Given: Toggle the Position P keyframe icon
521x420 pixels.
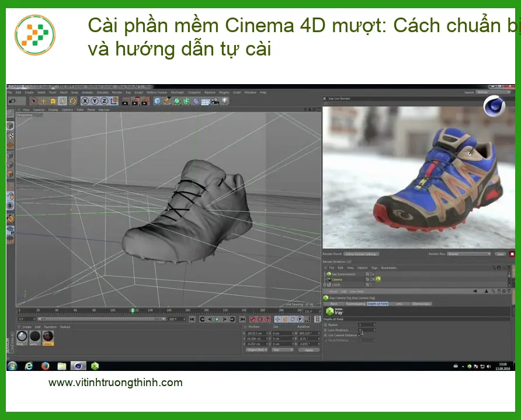Looking at the screenshot, I should pyautogui.click(x=300, y=320).
